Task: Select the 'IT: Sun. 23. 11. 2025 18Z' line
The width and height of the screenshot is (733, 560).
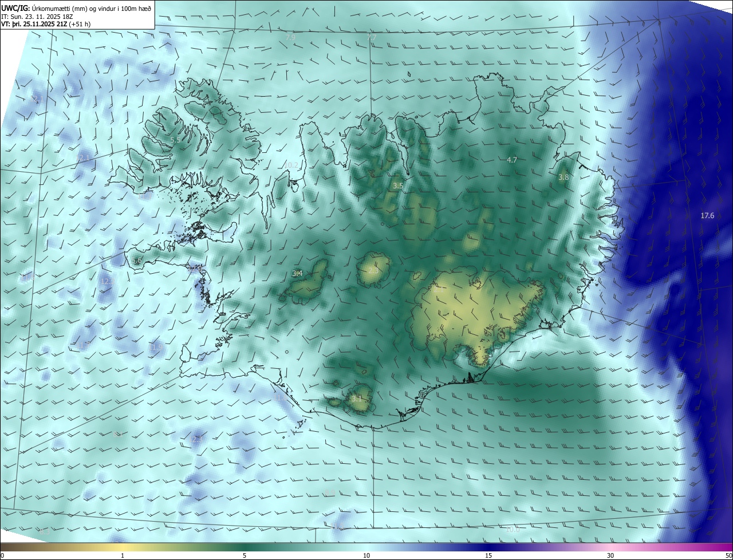Action: pos(37,17)
